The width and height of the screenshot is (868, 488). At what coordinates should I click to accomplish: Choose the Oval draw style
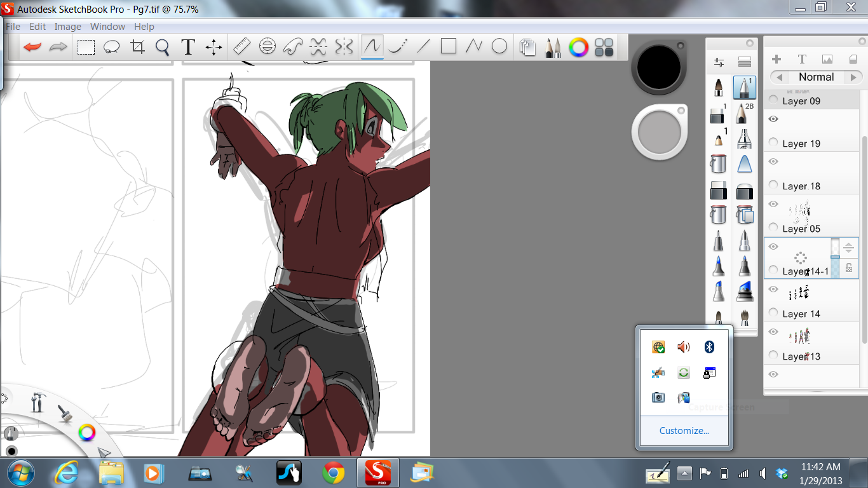(x=500, y=46)
